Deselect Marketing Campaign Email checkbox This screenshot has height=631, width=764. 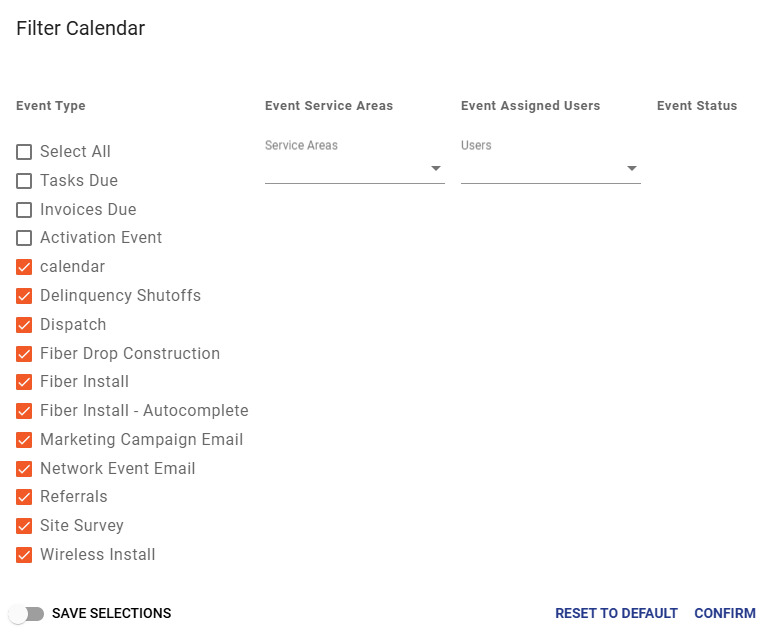[x=24, y=440]
